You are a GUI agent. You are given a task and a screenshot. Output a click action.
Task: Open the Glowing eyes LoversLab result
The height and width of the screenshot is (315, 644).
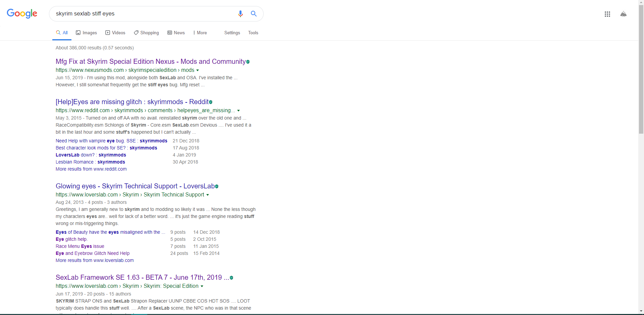point(135,186)
